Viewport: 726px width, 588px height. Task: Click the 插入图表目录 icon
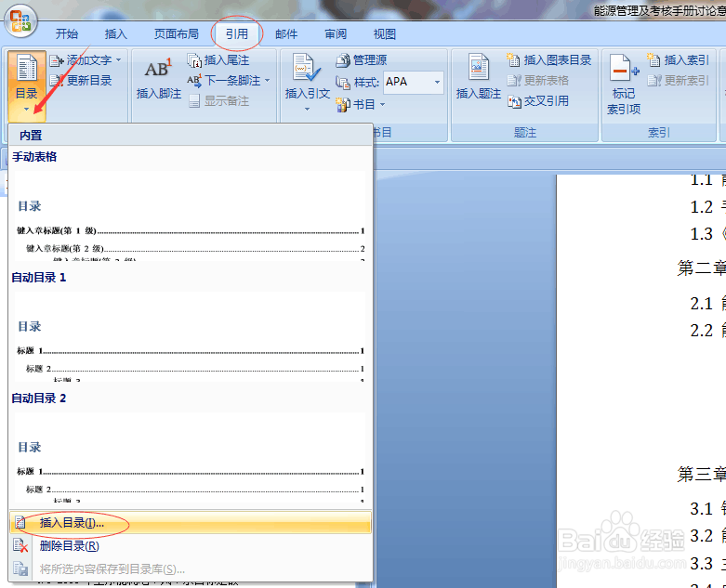click(513, 60)
